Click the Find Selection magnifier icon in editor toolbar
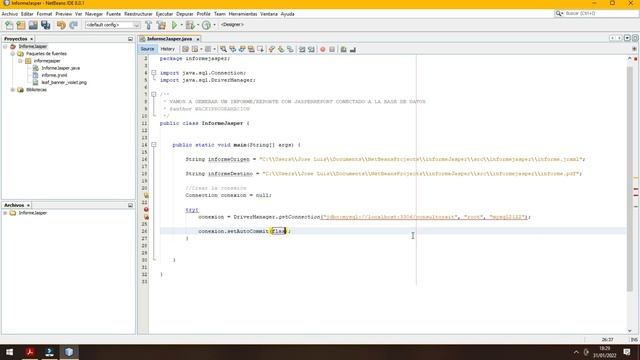The height and width of the screenshot is (360, 640). 223,49
